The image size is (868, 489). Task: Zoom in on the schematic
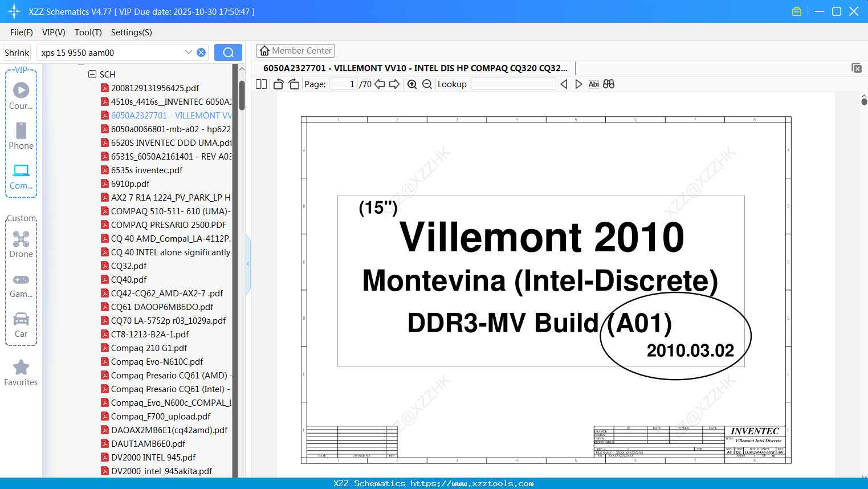pyautogui.click(x=412, y=84)
